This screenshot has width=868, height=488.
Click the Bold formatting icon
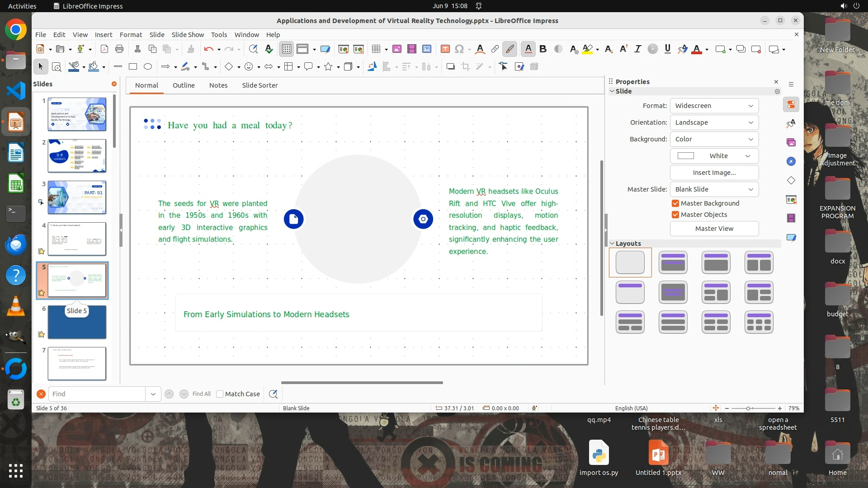pyautogui.click(x=543, y=49)
